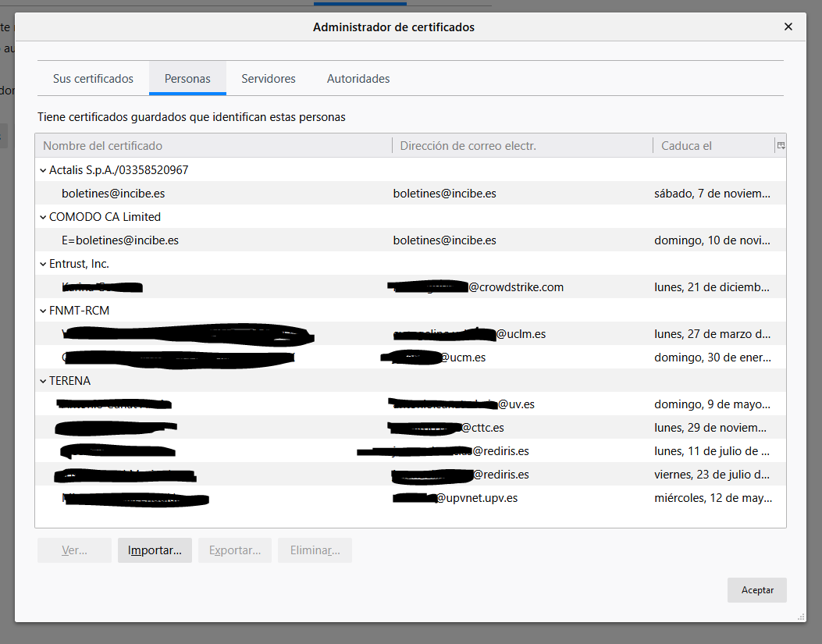This screenshot has width=822, height=644.
Task: Click the Importar... button
Action: pos(155,550)
